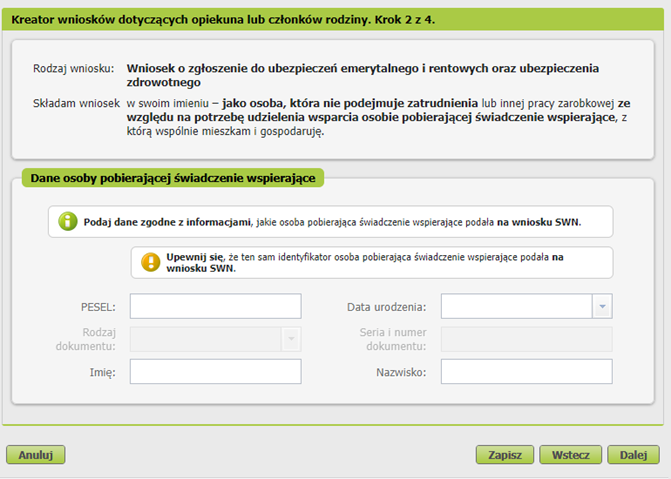Click the 'Imię:' label
The image size is (671, 479).
102,372
